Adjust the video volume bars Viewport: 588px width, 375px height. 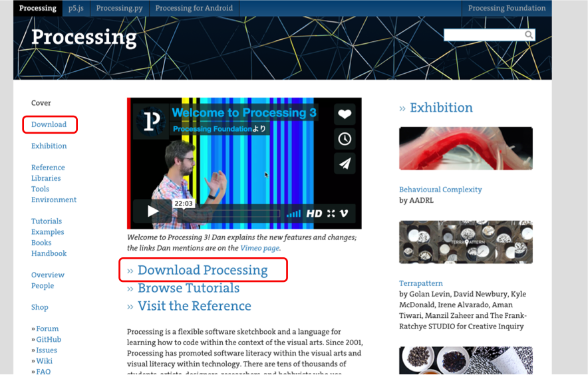293,213
